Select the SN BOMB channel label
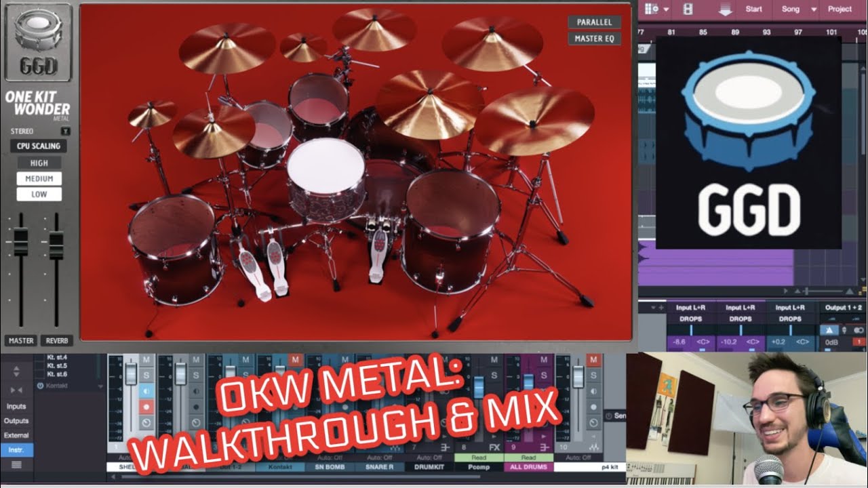This screenshot has width=868, height=488. pos(330,467)
